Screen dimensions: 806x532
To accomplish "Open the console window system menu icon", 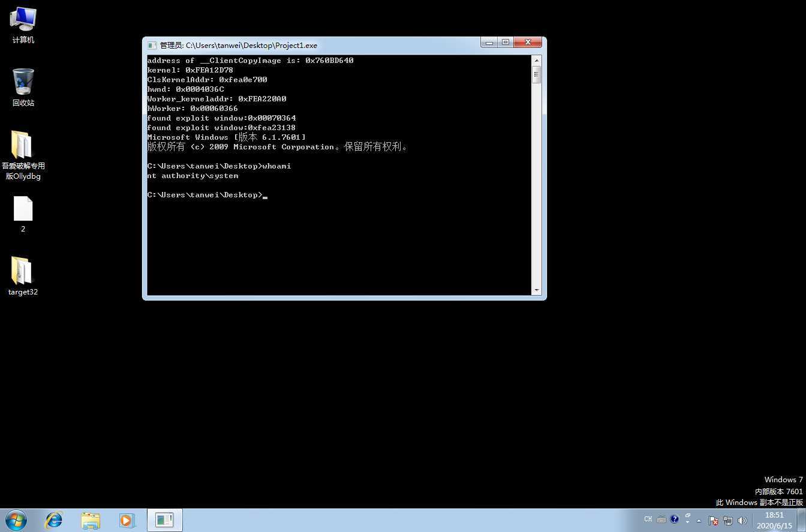I will click(x=152, y=45).
